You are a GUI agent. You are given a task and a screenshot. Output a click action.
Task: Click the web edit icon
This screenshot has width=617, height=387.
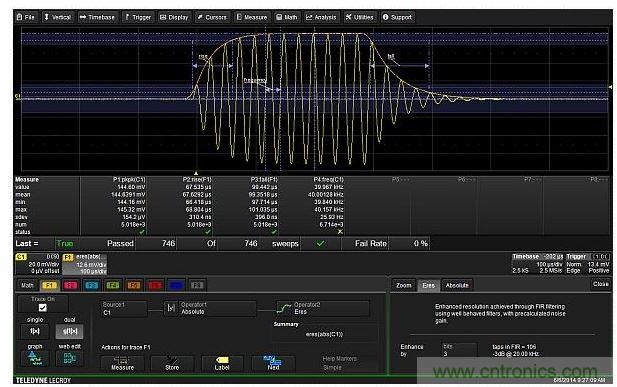click(69, 358)
